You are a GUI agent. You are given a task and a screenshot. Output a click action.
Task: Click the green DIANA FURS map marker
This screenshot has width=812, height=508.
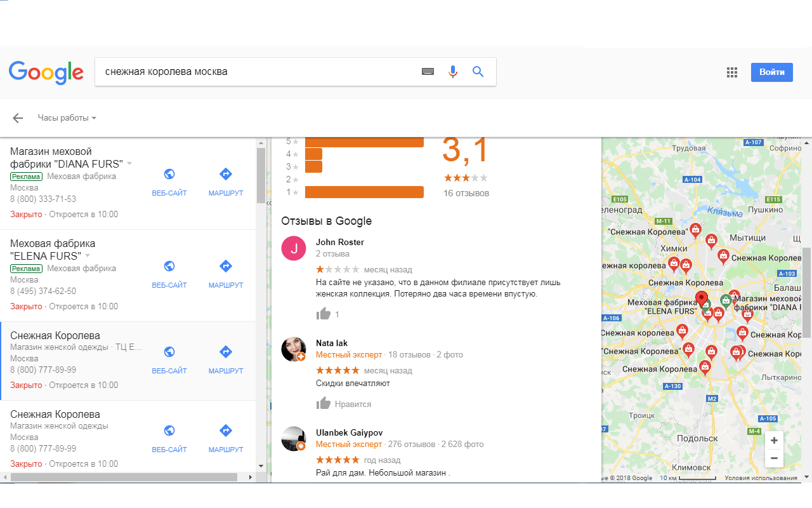coord(725,300)
